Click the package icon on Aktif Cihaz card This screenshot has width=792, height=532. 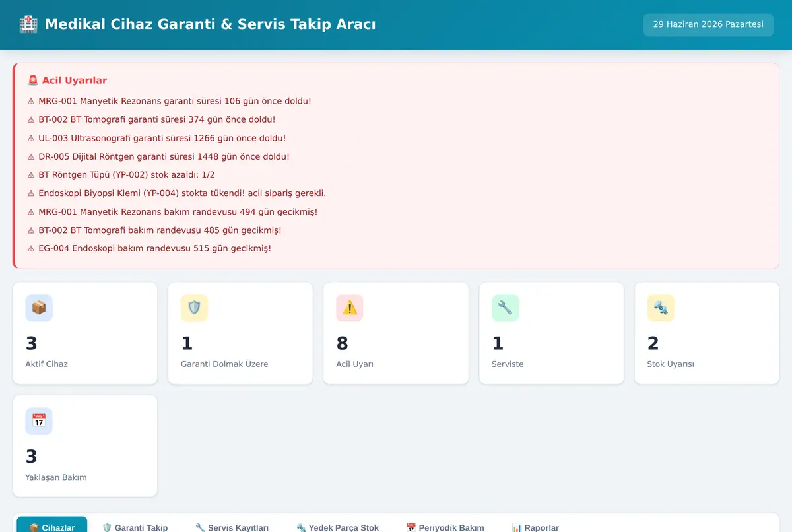[x=39, y=308]
